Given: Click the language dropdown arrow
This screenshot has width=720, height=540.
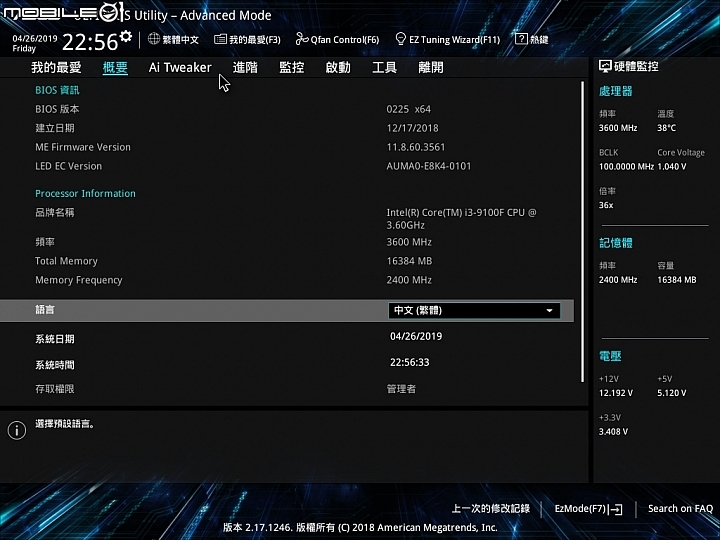Looking at the screenshot, I should point(549,311).
